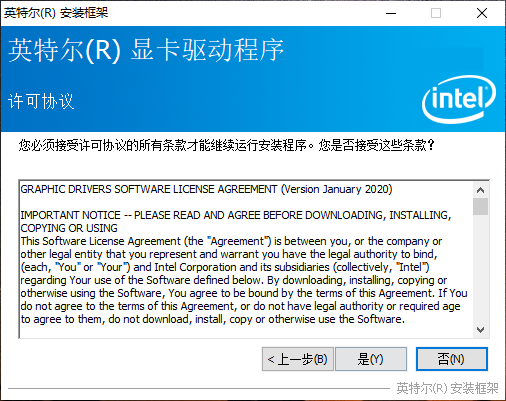Click the 许可协议 subtitle in the banner
This screenshot has height=401, width=506.
(41, 101)
